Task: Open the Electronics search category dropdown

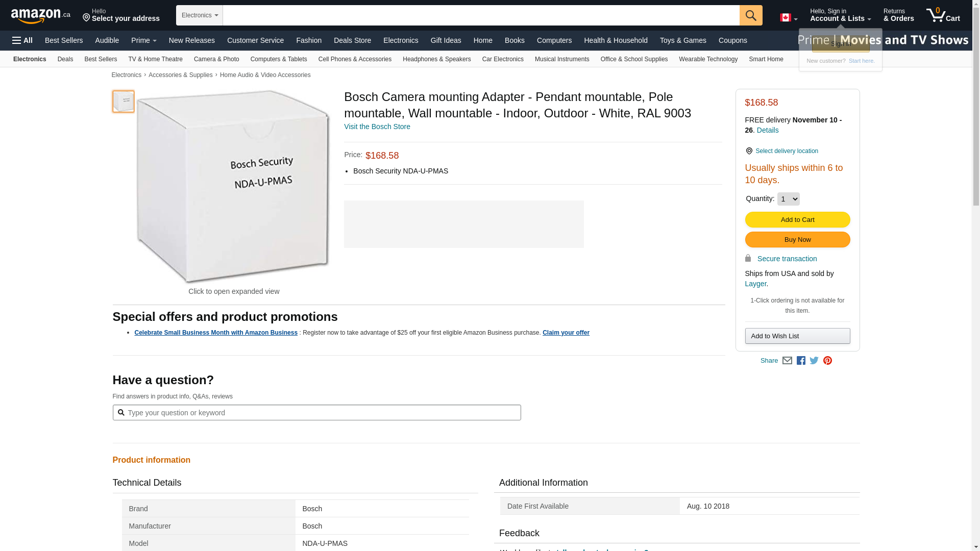Action: (199, 15)
